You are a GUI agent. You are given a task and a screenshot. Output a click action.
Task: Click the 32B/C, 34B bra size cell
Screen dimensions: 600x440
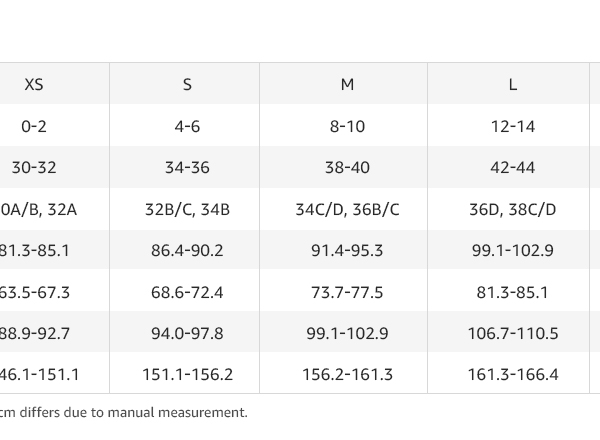pyautogui.click(x=187, y=210)
